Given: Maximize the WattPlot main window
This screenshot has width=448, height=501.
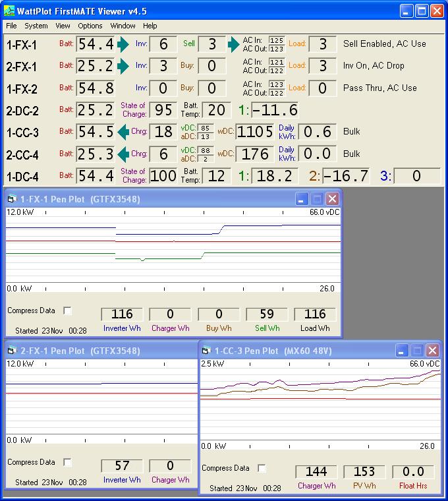Looking at the screenshot, I should pyautogui.click(x=422, y=11).
